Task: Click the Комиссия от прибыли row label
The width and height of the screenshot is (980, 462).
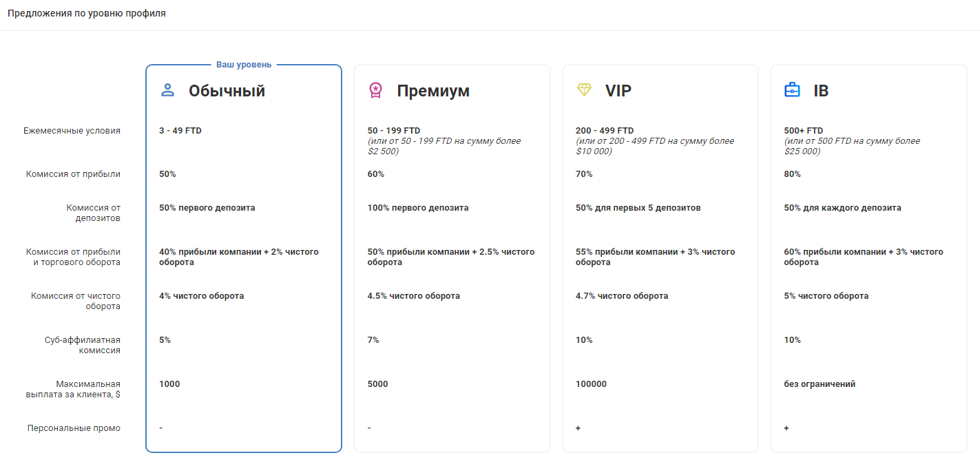Action: (x=73, y=174)
